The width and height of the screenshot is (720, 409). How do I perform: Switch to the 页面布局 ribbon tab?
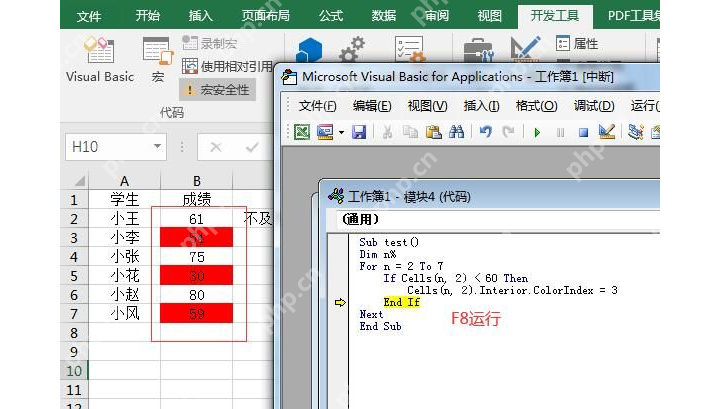point(266,16)
